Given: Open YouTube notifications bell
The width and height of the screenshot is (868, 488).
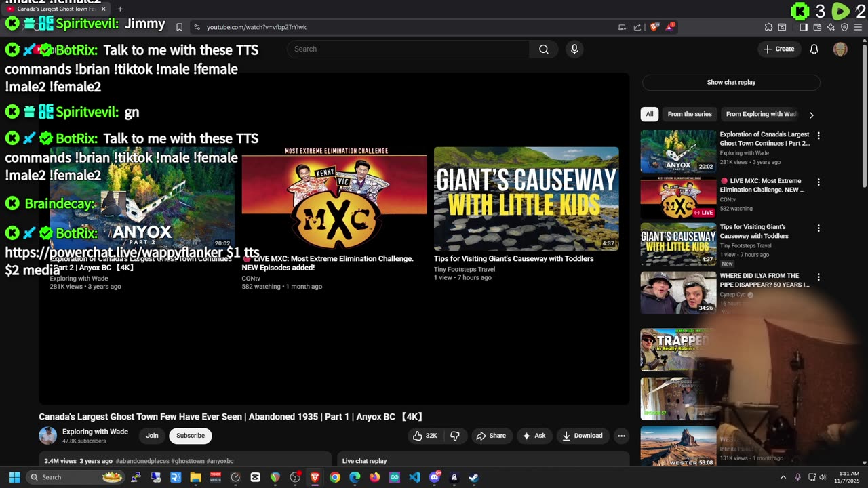Looking at the screenshot, I should coord(814,49).
